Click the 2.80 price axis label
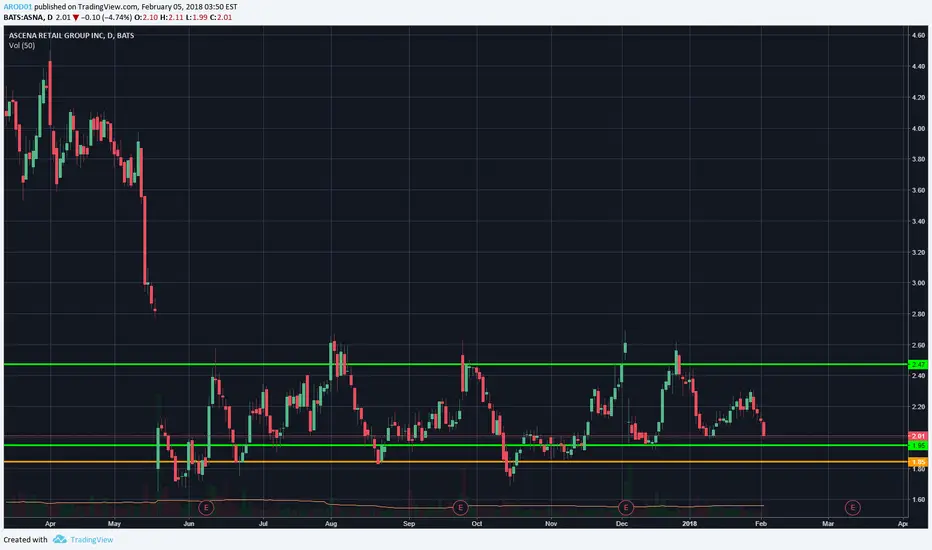This screenshot has height=550, width=932. (x=918, y=314)
